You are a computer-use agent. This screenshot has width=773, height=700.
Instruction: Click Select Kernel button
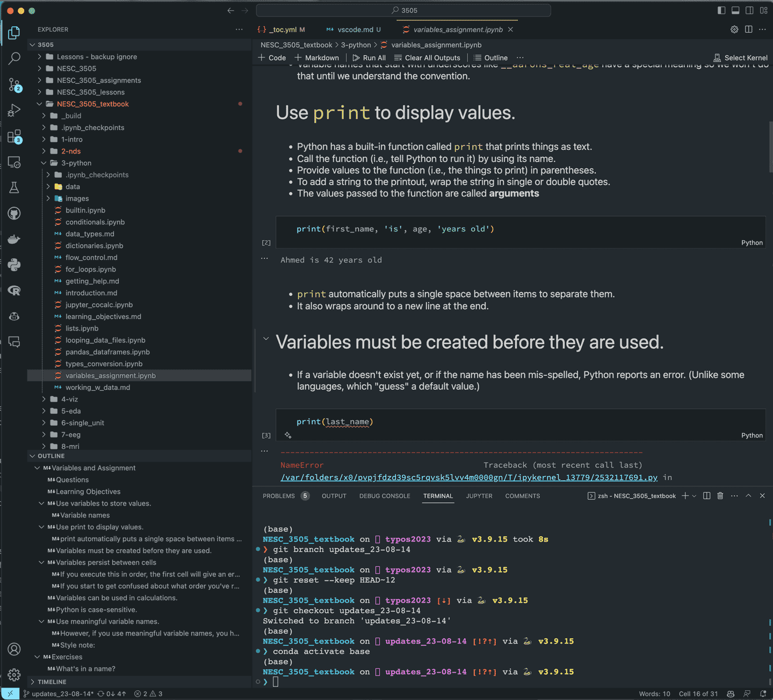pos(740,58)
